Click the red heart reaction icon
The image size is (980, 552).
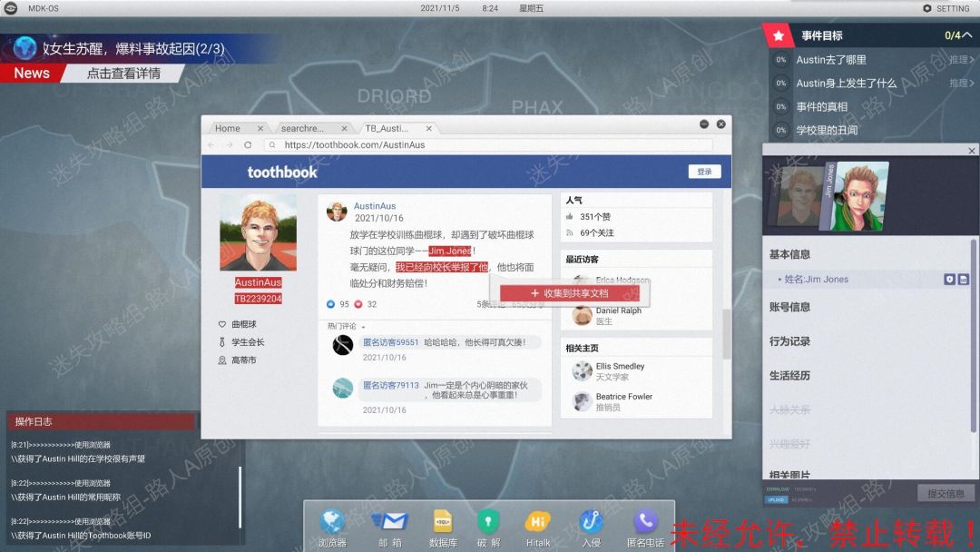point(358,304)
